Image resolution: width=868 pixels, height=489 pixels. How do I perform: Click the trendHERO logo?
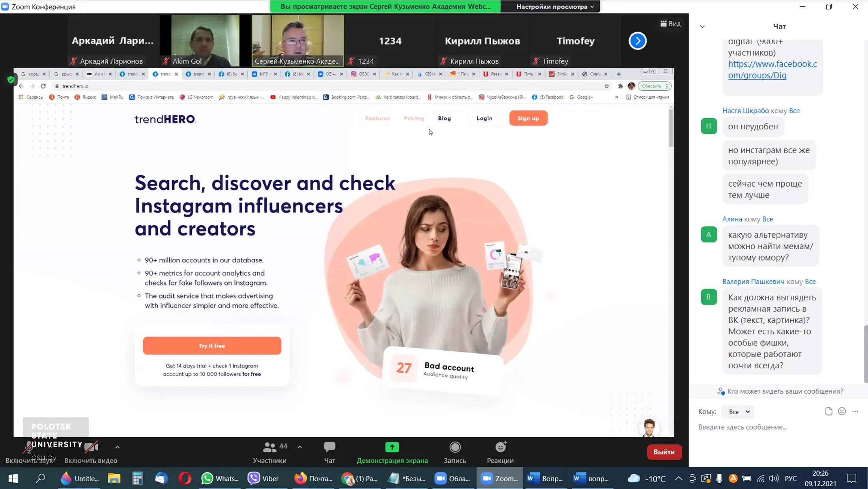pos(165,119)
